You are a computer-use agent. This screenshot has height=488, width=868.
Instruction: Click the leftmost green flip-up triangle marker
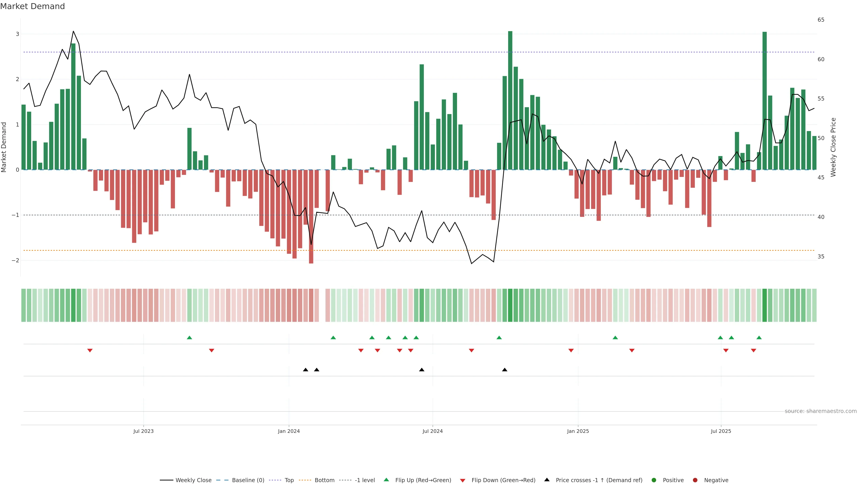pos(189,338)
